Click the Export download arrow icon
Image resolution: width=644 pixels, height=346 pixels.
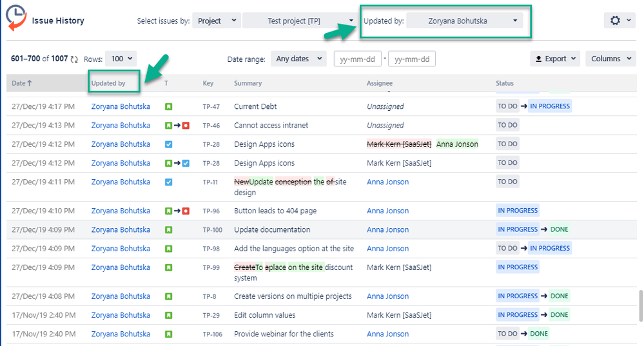point(538,59)
